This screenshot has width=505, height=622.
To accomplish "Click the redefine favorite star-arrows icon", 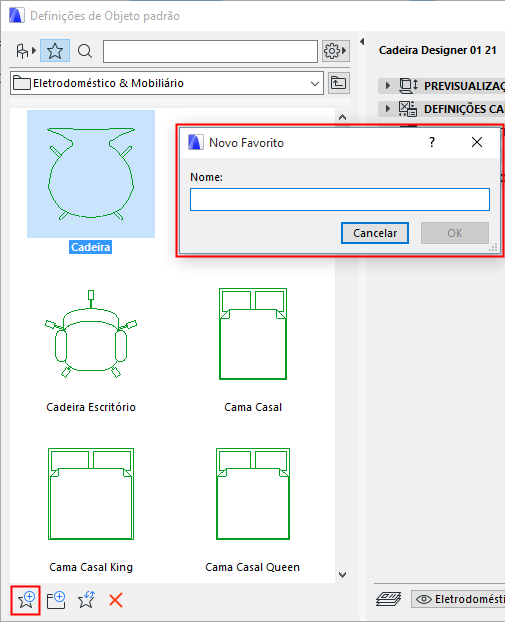I will (x=86, y=600).
